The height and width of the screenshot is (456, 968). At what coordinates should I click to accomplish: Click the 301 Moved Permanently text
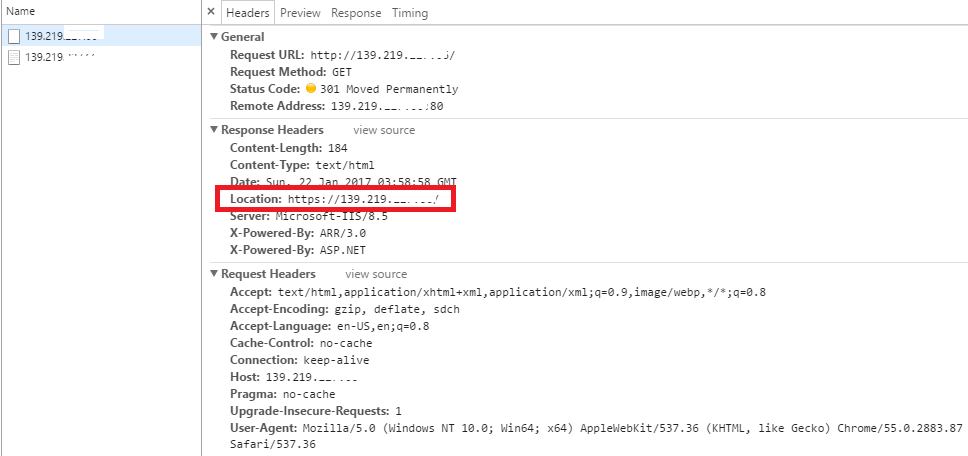point(376,89)
